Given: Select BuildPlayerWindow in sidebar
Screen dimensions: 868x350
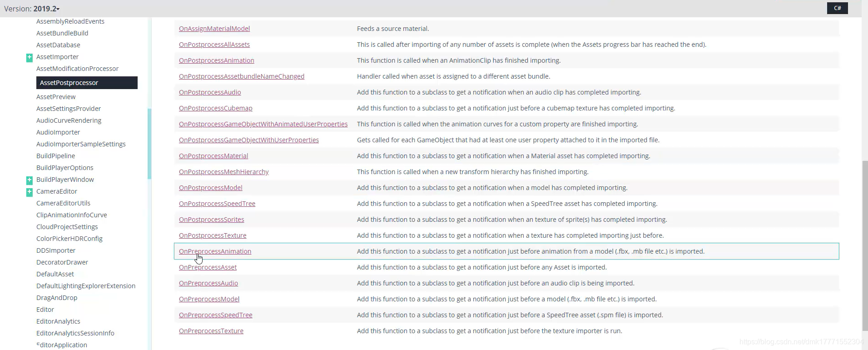Looking at the screenshot, I should 65,180.
